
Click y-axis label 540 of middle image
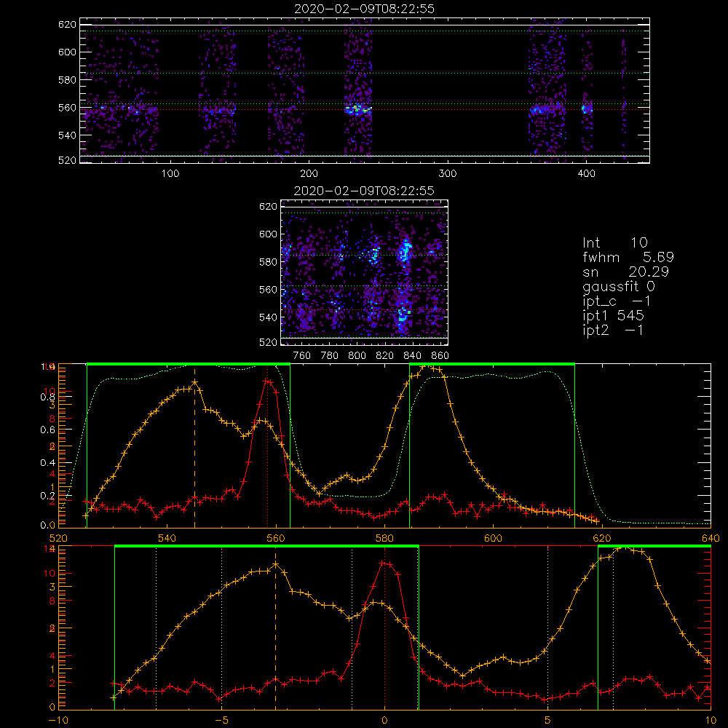[x=268, y=317]
